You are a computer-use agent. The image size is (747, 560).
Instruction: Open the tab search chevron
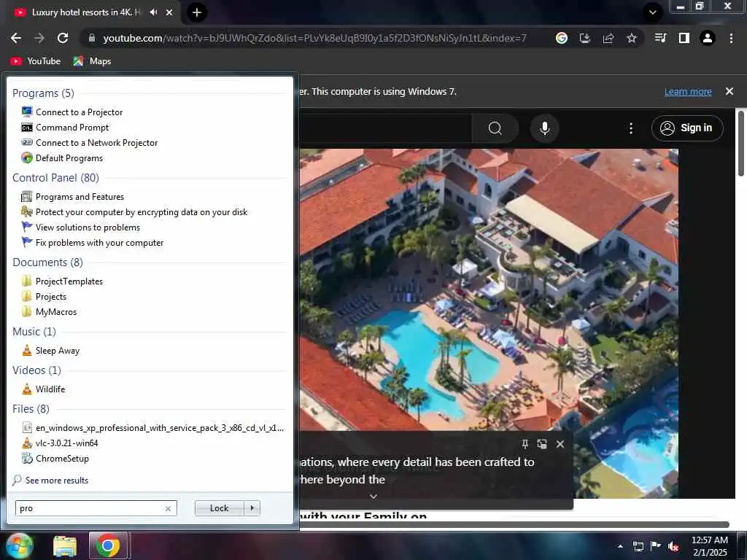pos(653,12)
